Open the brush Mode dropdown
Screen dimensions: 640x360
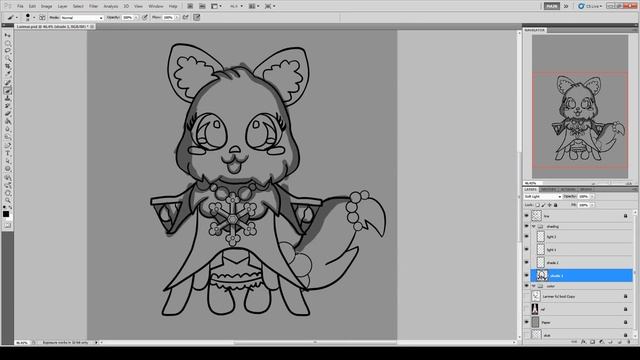point(82,18)
